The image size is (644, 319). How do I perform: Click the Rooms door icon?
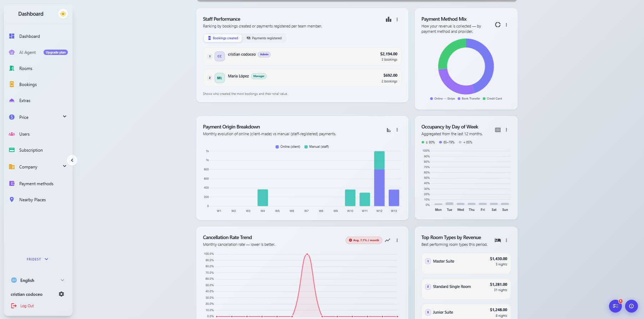click(x=12, y=68)
